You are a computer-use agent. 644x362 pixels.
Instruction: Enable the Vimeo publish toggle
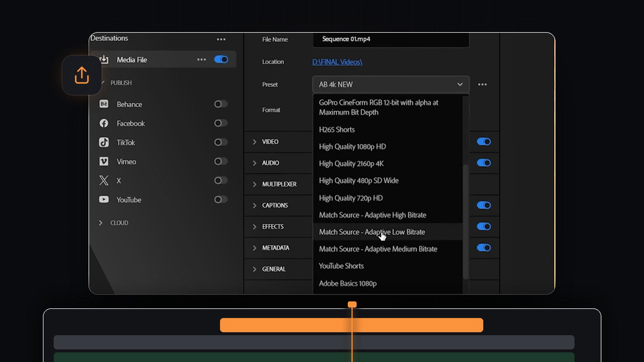(221, 161)
